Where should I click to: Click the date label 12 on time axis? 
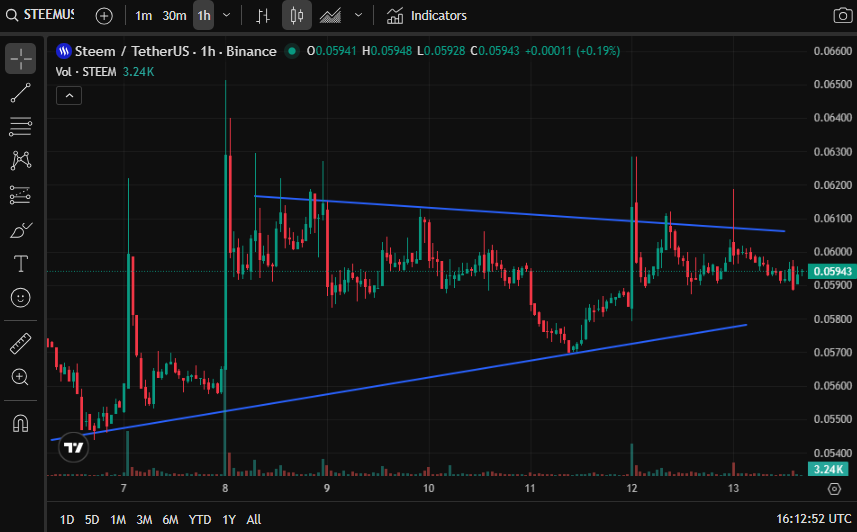pos(632,488)
